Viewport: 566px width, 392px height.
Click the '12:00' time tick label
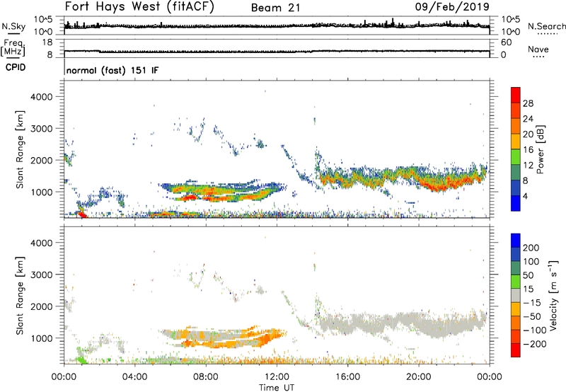tap(277, 377)
